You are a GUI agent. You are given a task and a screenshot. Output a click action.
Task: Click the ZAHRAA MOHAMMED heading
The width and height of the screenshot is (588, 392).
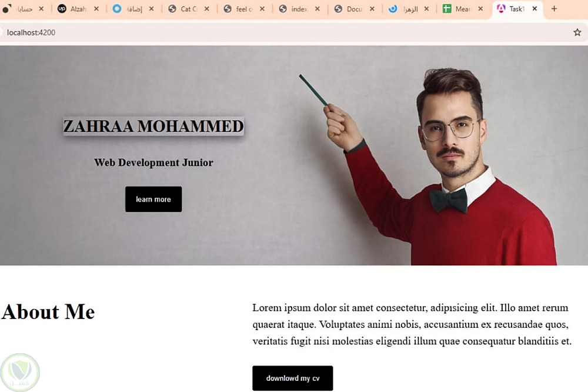pos(153,126)
